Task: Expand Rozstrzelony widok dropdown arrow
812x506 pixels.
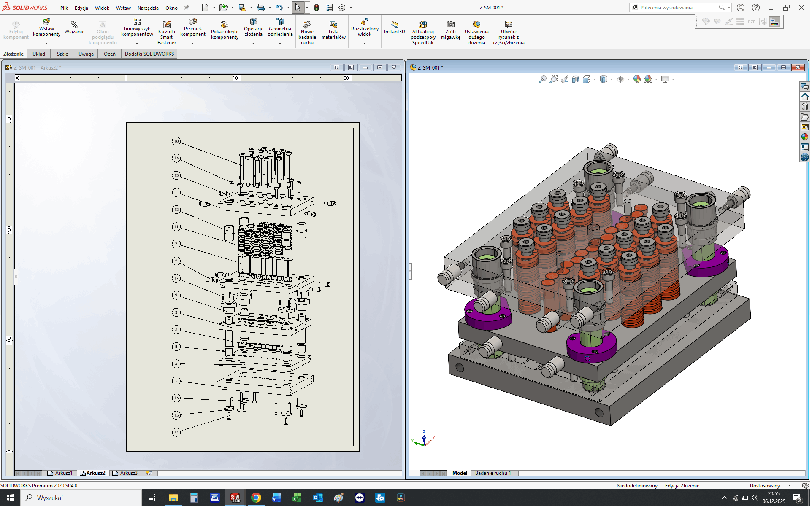Action: 365,43
